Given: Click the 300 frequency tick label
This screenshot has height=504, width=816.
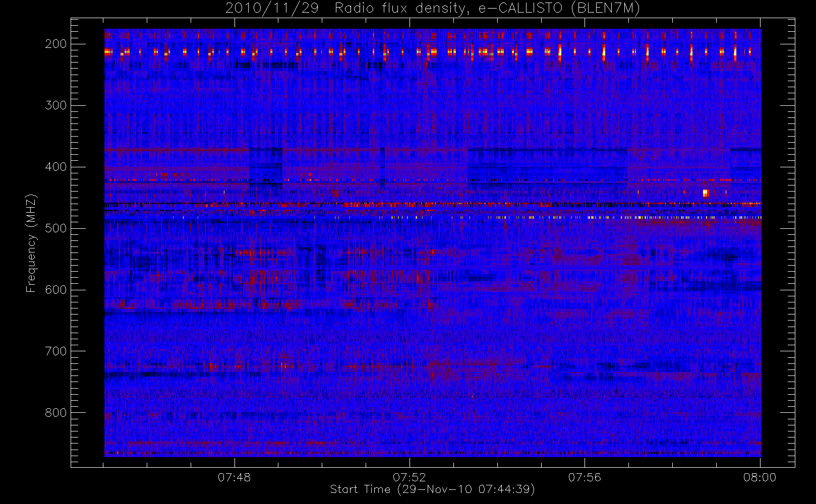Looking at the screenshot, I should coord(55,105).
